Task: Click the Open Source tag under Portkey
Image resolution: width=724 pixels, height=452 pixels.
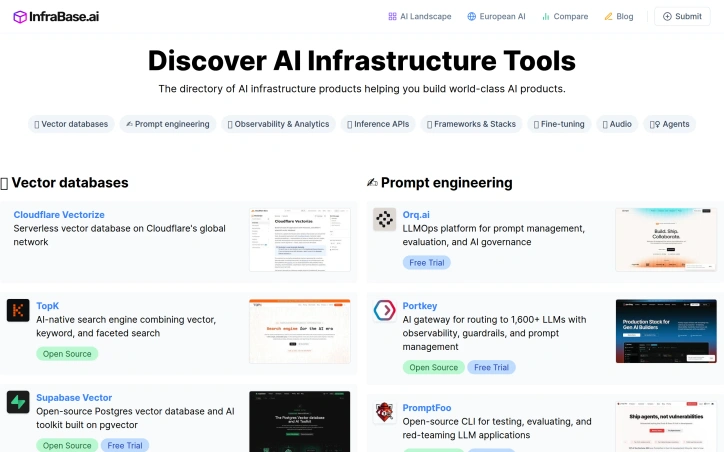Action: point(434,368)
